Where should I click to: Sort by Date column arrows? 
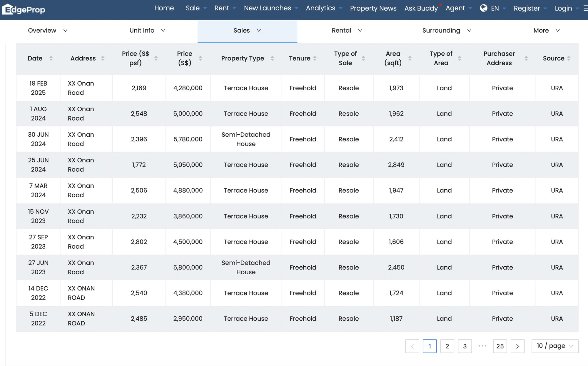(x=51, y=58)
